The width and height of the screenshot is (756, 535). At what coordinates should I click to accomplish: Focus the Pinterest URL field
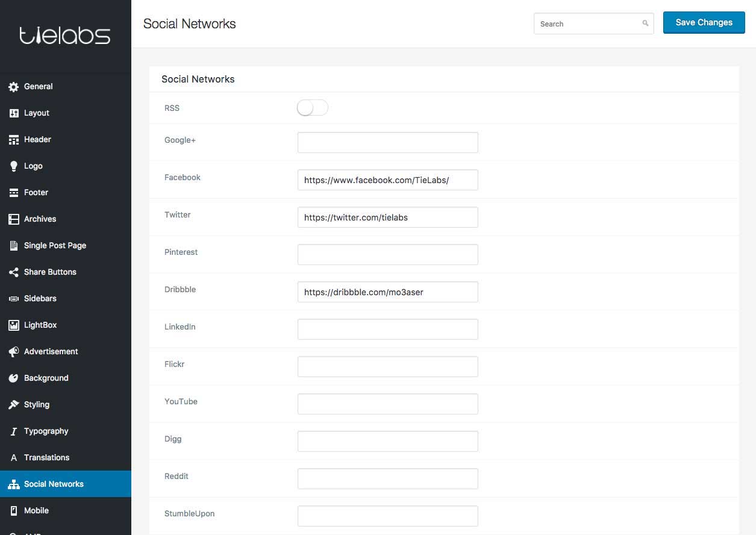[x=388, y=255]
